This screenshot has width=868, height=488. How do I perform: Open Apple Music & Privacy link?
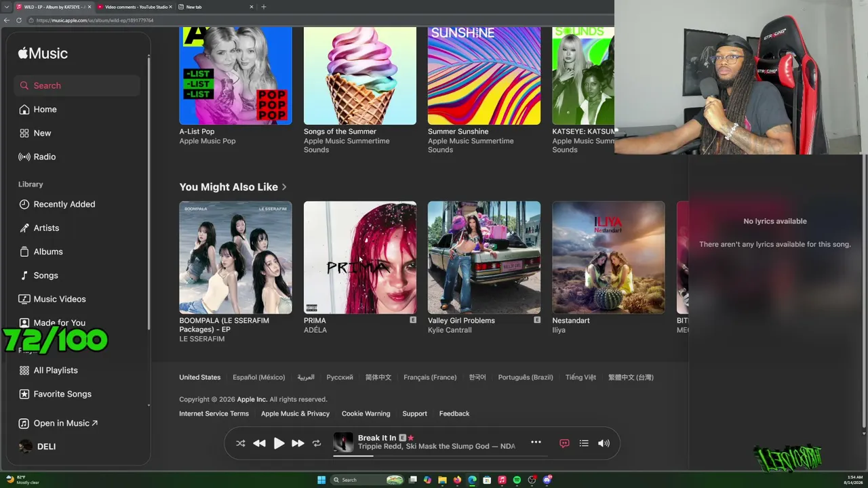click(295, 413)
